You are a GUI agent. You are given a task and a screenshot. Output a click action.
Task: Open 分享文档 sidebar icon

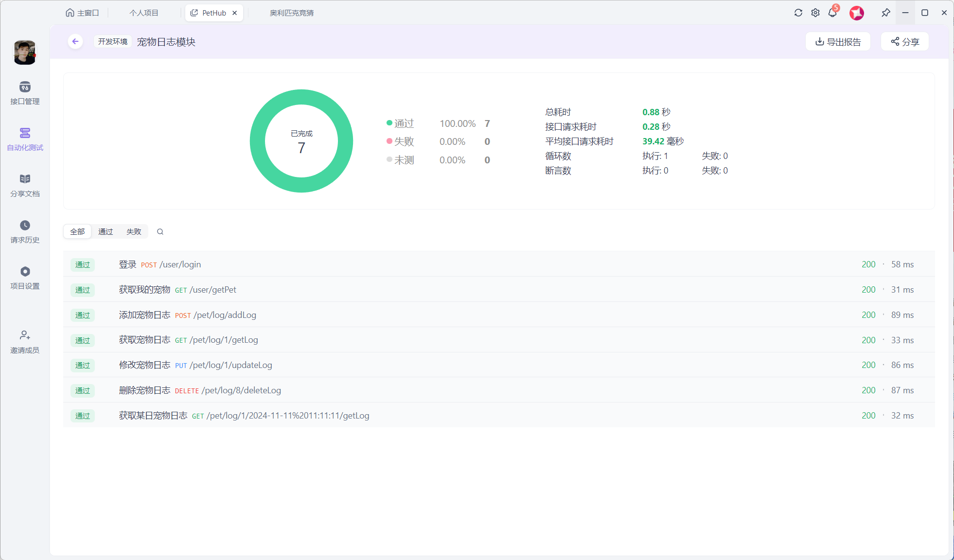click(x=25, y=185)
